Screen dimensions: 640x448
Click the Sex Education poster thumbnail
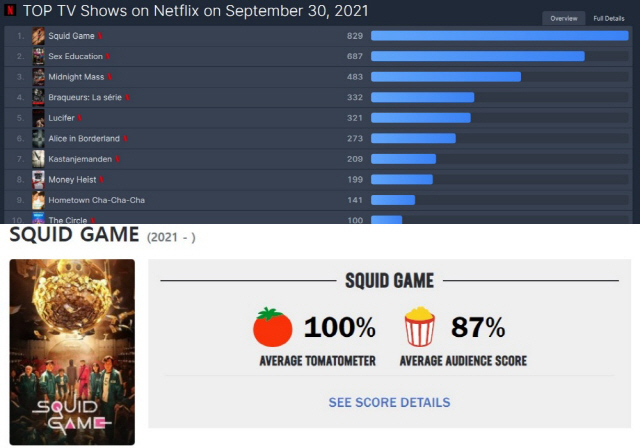[x=38, y=56]
